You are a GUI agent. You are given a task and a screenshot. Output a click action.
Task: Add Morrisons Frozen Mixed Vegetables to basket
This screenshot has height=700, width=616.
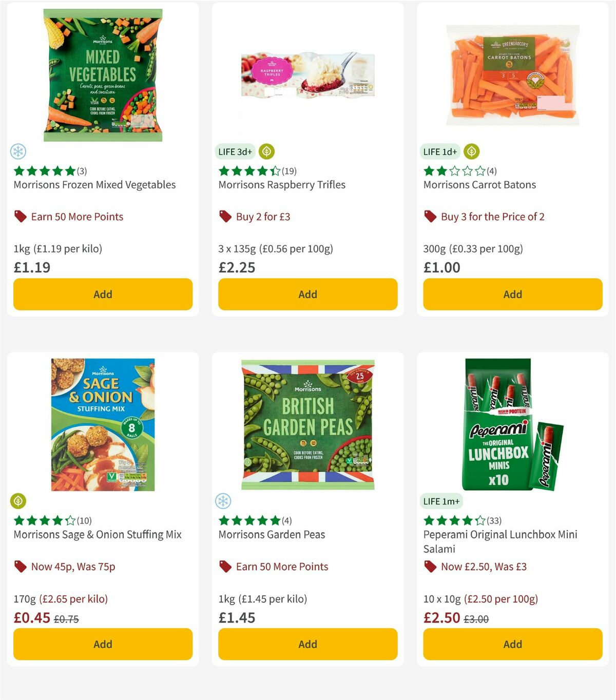coord(103,294)
